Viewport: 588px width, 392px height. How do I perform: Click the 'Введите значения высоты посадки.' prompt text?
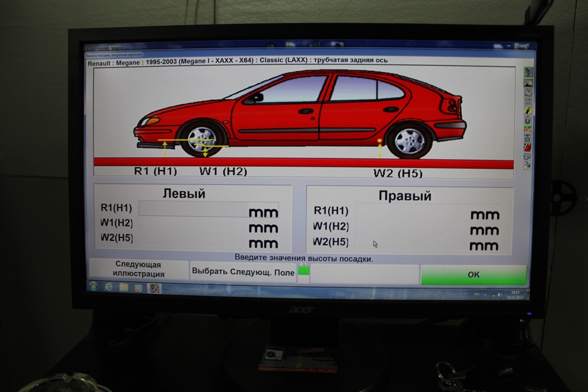304,258
